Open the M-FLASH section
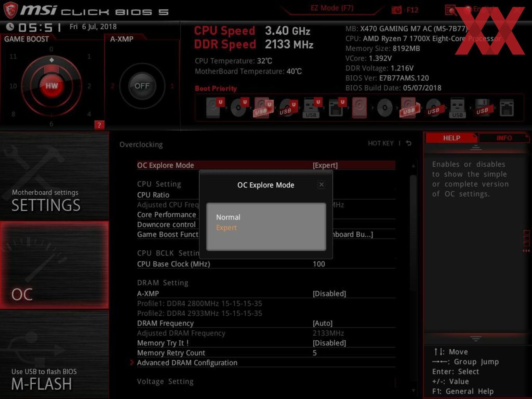This screenshot has height=399, width=532. [x=54, y=354]
